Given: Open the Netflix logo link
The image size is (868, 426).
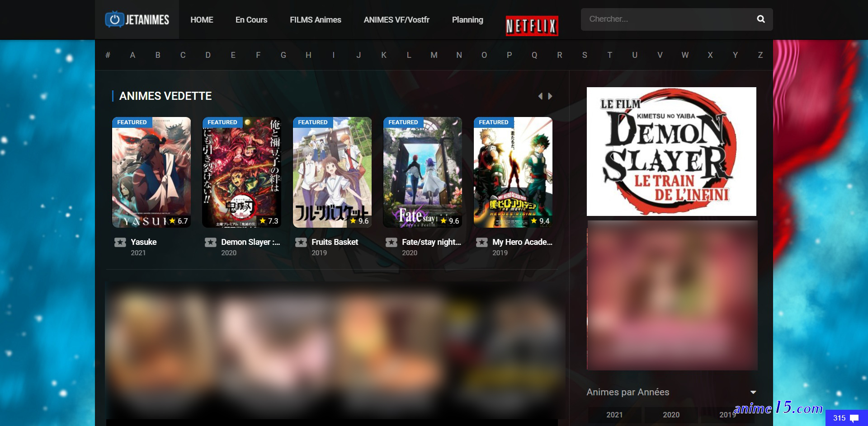Looking at the screenshot, I should click(x=532, y=26).
